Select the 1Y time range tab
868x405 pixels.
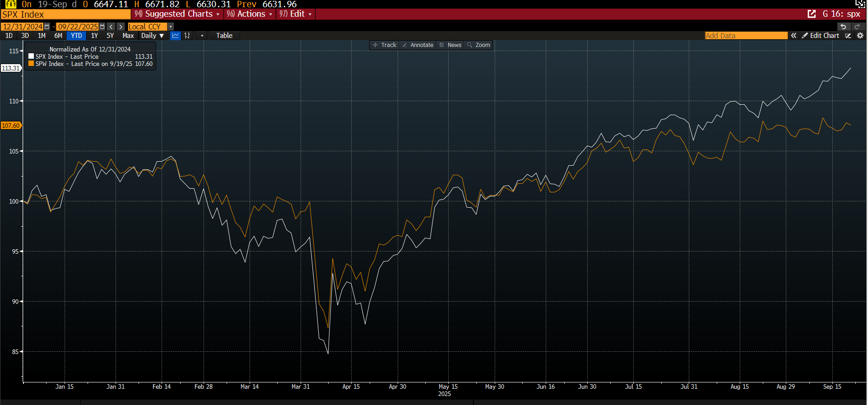(94, 36)
